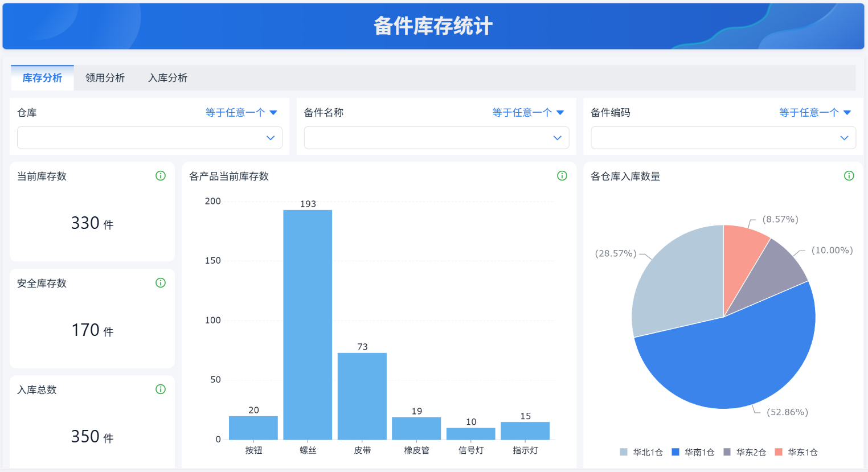Switch to the 领用分析 tab

click(x=105, y=78)
